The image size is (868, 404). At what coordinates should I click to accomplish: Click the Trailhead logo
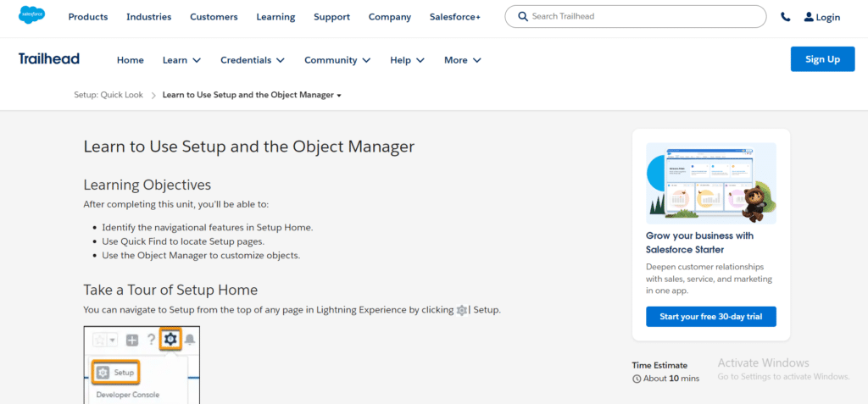(48, 58)
